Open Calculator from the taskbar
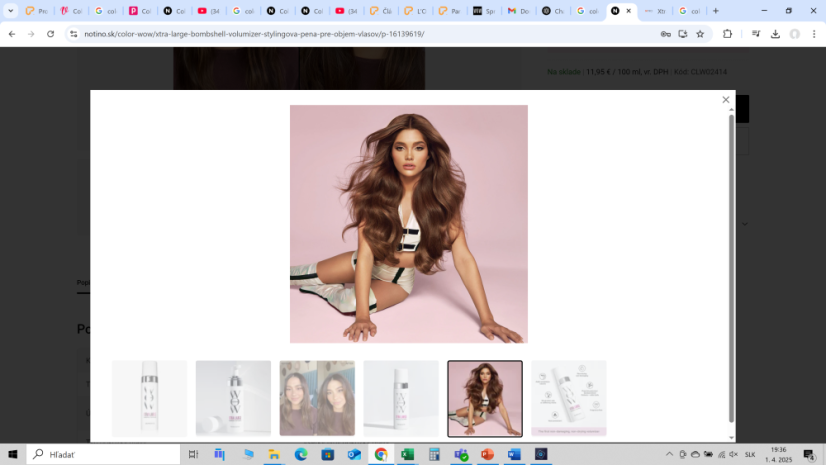This screenshot has width=826, height=465. pos(434,454)
